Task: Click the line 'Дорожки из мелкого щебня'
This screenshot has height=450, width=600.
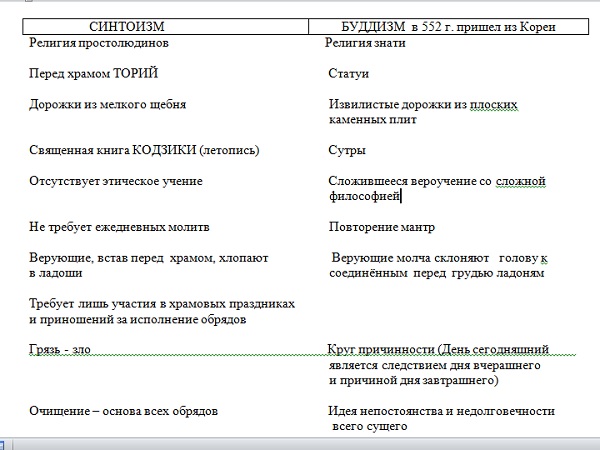Action: 108,104
